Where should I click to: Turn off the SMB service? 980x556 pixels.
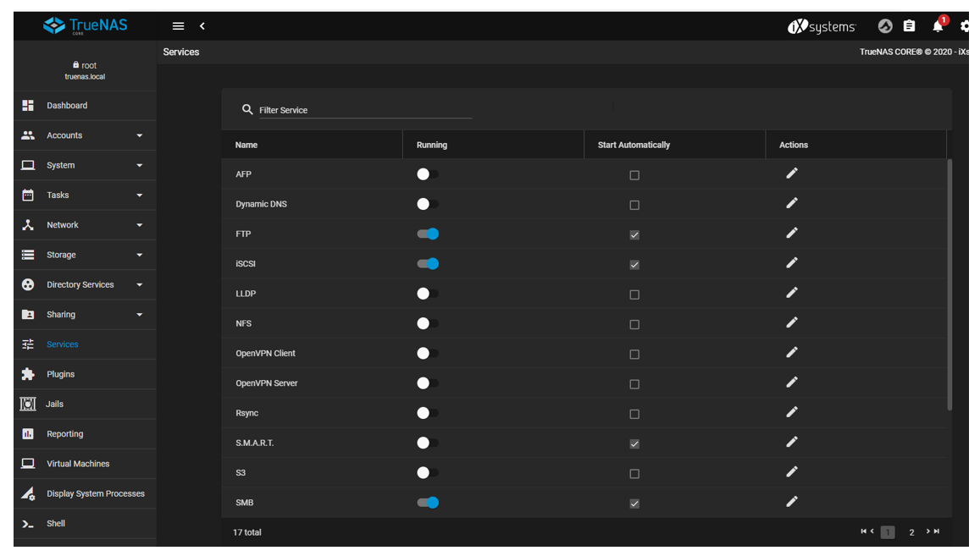click(x=428, y=503)
